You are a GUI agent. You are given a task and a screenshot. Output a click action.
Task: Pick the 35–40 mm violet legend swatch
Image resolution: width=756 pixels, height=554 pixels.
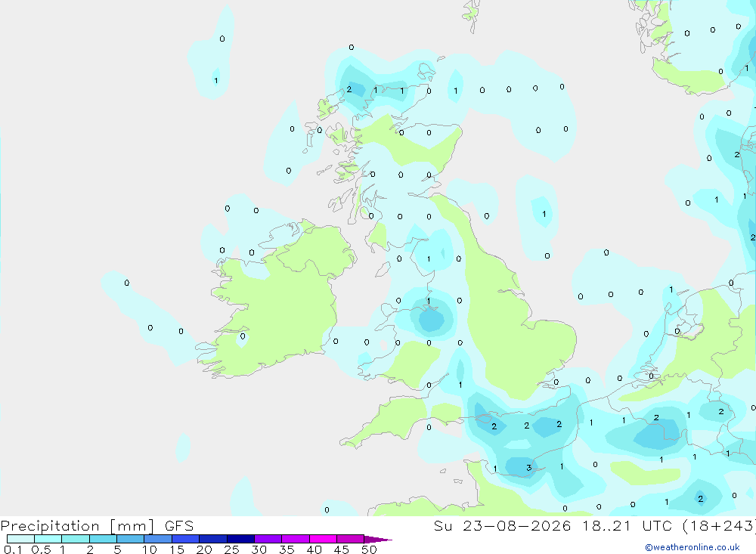click(295, 539)
